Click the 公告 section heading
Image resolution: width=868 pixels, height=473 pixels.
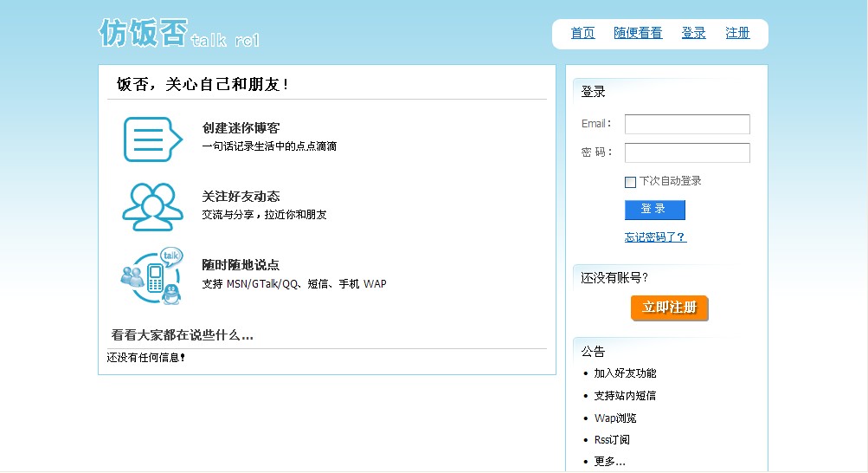click(x=593, y=351)
